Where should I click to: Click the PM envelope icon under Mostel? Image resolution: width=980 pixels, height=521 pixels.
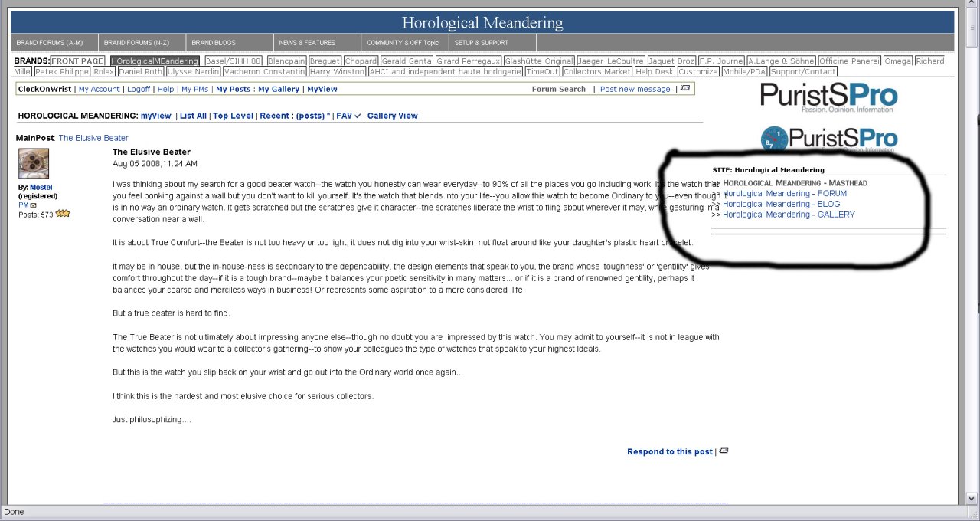(x=34, y=205)
